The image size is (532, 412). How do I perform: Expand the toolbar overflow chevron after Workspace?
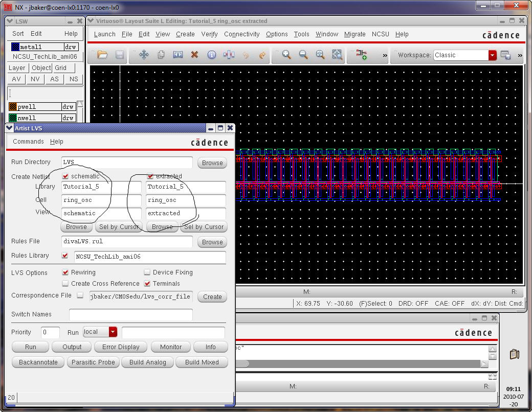[x=520, y=55]
